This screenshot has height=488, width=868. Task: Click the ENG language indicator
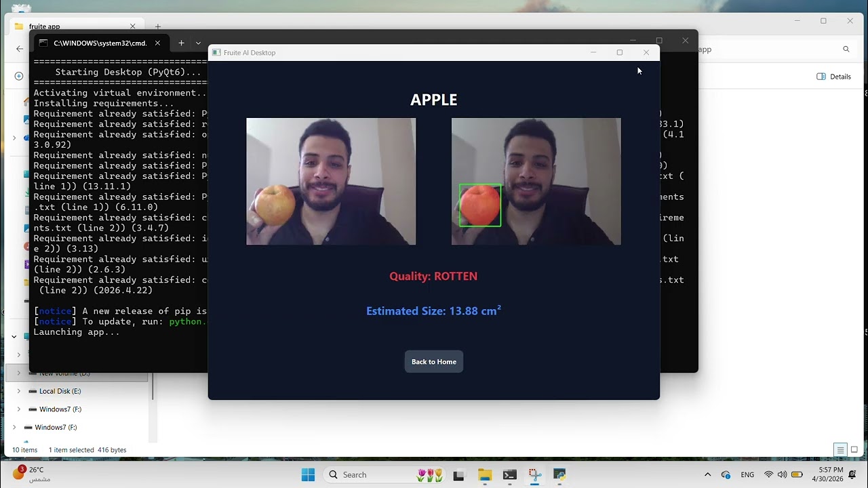747,475
